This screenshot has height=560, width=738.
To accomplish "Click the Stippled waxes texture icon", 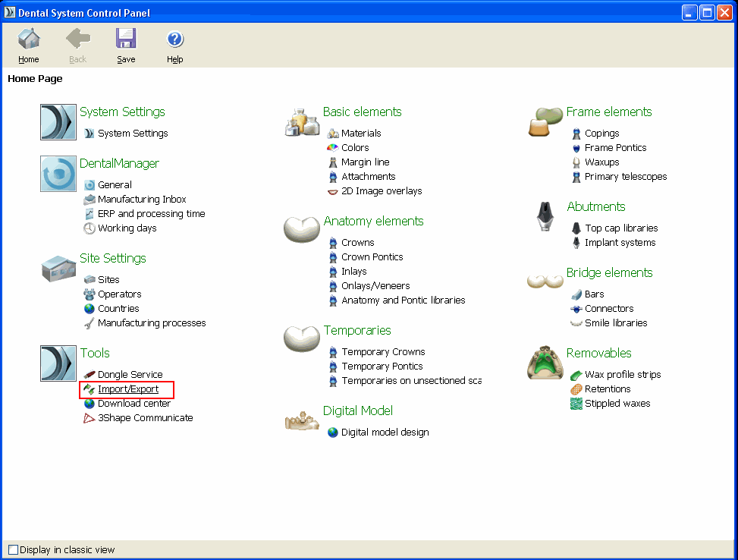I will 576,404.
